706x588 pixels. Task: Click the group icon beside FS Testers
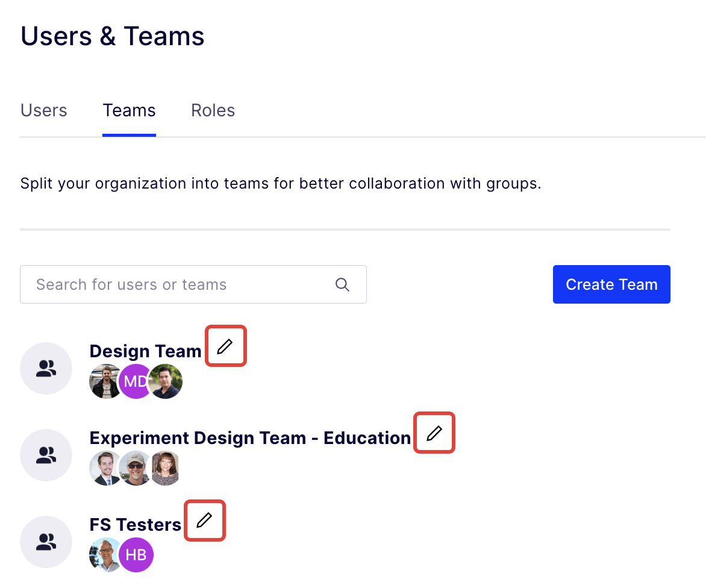click(46, 542)
